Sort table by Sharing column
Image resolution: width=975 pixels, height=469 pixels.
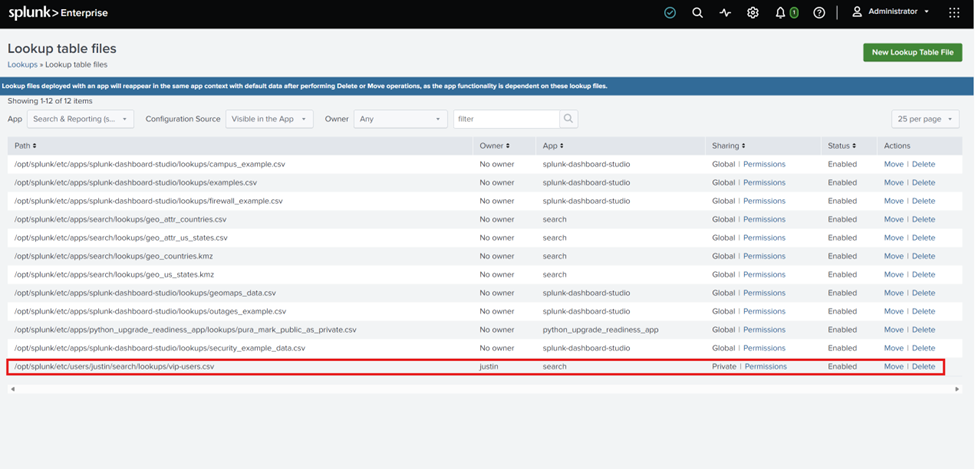729,146
